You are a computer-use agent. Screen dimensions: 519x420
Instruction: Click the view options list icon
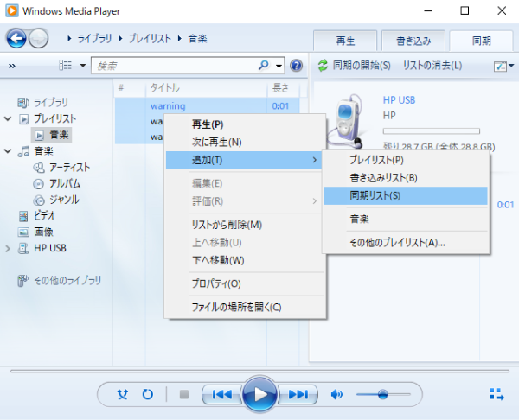(x=65, y=66)
